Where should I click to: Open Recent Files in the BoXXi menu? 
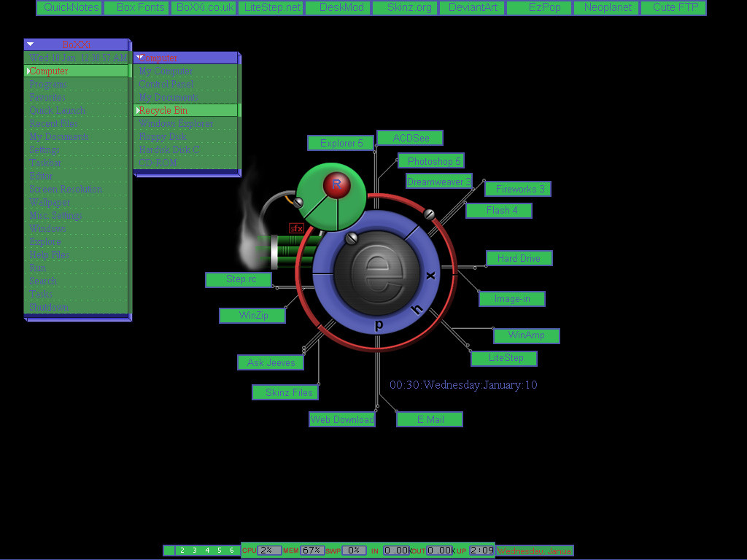(x=76, y=124)
